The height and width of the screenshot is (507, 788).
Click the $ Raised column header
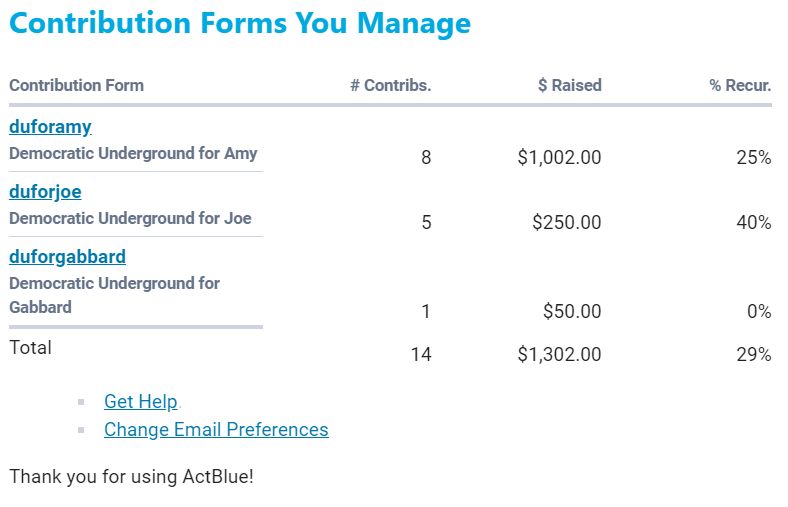tap(569, 86)
